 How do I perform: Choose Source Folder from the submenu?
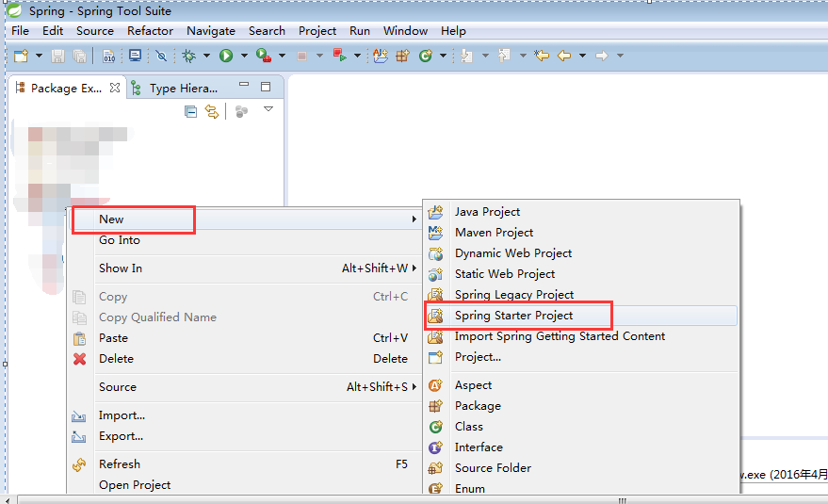[x=580, y=467]
